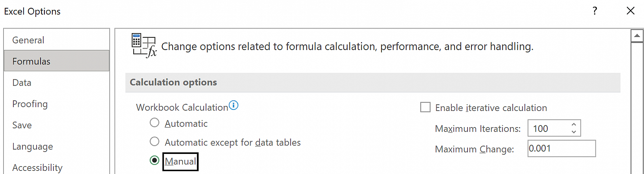Viewport: 644px width, 174px height.
Task: Select the Manual calculation option
Action: [154, 161]
